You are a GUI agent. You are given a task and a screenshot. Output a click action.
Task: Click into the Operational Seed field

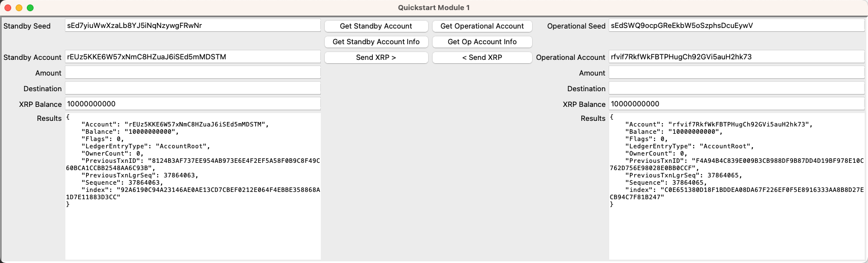[x=736, y=26]
